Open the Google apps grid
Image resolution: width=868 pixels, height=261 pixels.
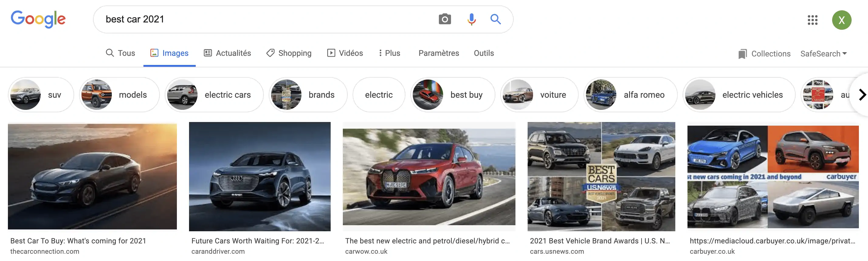tap(812, 20)
